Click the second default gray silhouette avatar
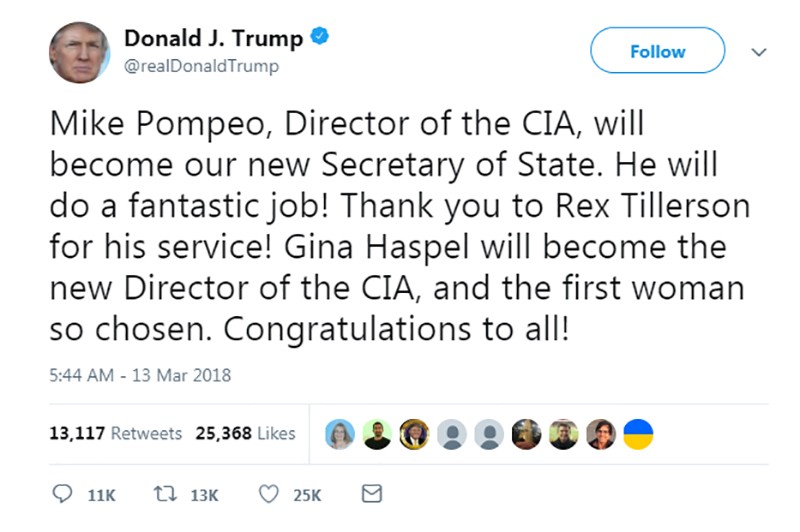 pos(489,434)
